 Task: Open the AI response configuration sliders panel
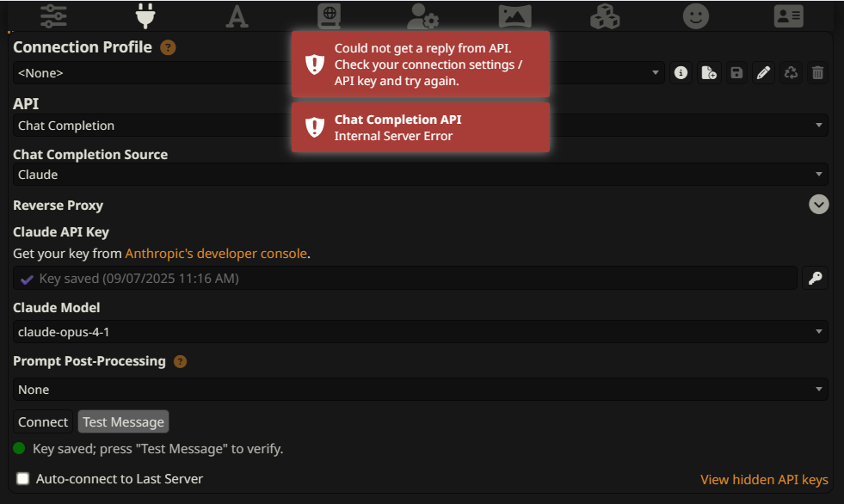(53, 15)
